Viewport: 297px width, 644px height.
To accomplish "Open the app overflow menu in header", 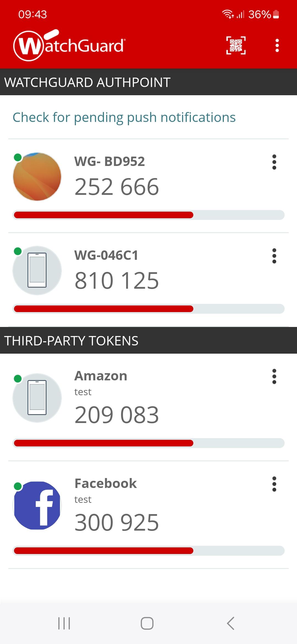I will tap(277, 45).
